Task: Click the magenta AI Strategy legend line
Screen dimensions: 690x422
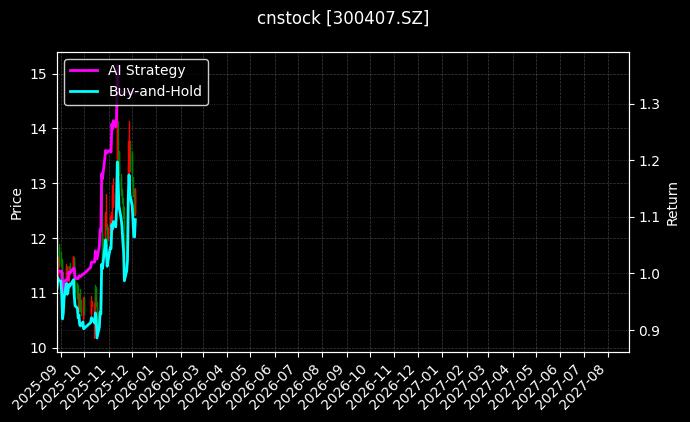Action: pyautogui.click(x=84, y=70)
